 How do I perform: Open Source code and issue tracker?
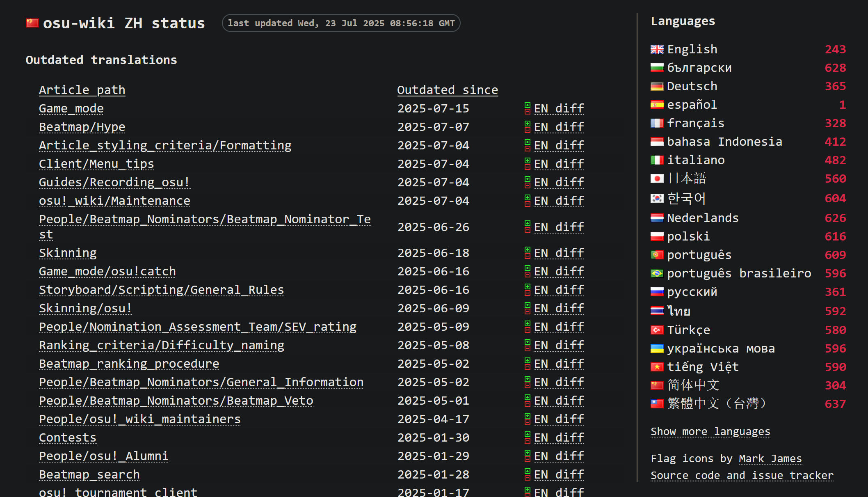(x=742, y=475)
